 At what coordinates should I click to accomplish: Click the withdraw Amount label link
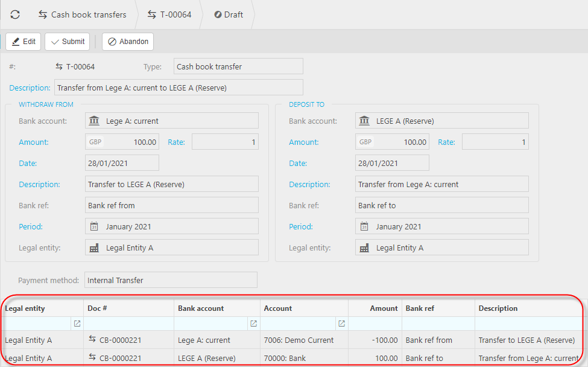point(34,142)
